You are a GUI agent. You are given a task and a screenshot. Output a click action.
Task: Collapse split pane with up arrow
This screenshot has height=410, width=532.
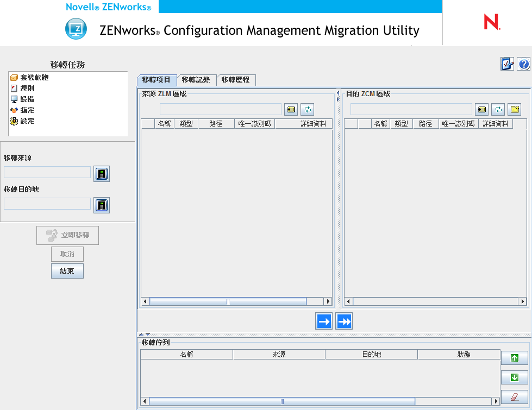141,335
